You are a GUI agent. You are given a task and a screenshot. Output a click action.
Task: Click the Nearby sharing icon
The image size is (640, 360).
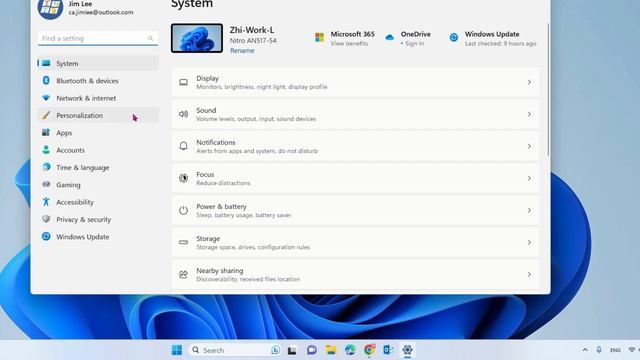click(x=183, y=274)
